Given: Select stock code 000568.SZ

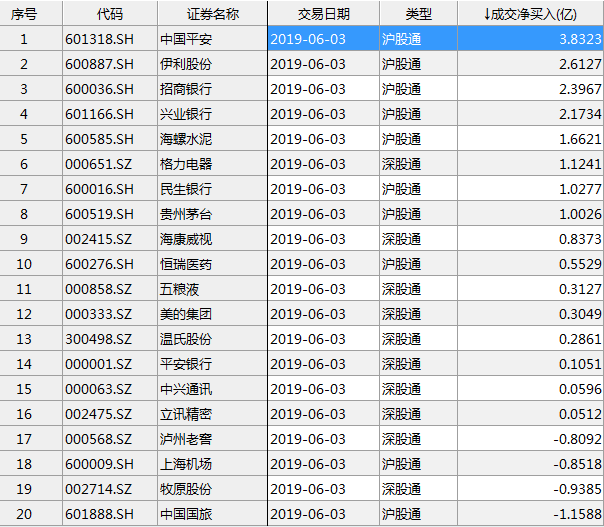Looking at the screenshot, I should point(110,439).
